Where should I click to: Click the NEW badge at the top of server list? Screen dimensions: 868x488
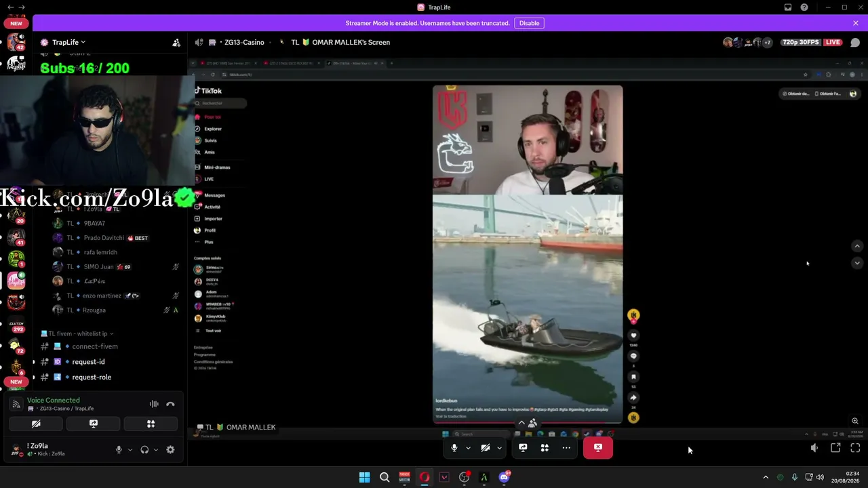click(16, 23)
